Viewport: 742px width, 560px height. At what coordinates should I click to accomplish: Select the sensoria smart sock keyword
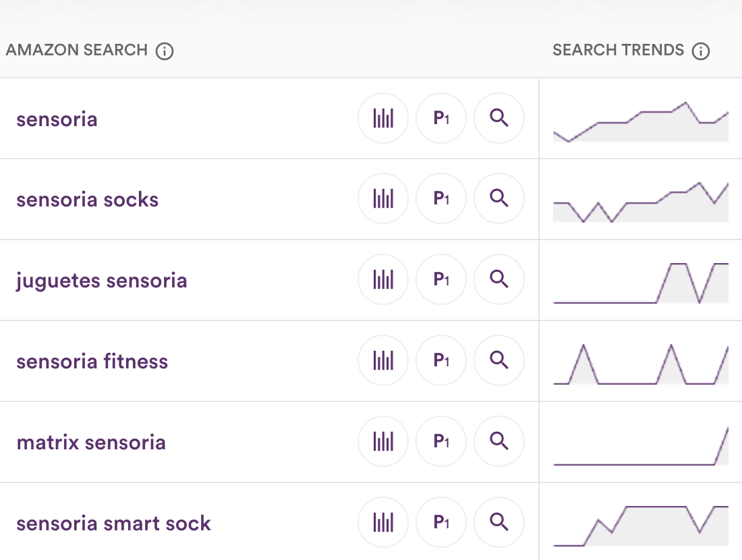(113, 524)
